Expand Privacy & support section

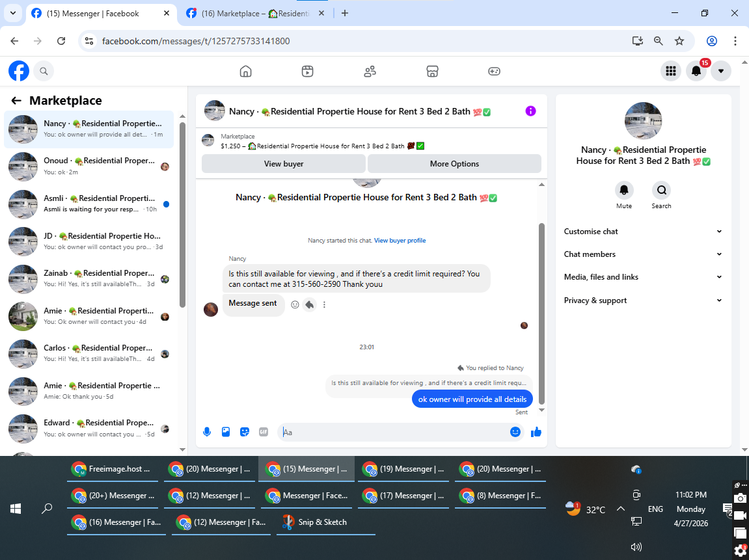coord(642,300)
